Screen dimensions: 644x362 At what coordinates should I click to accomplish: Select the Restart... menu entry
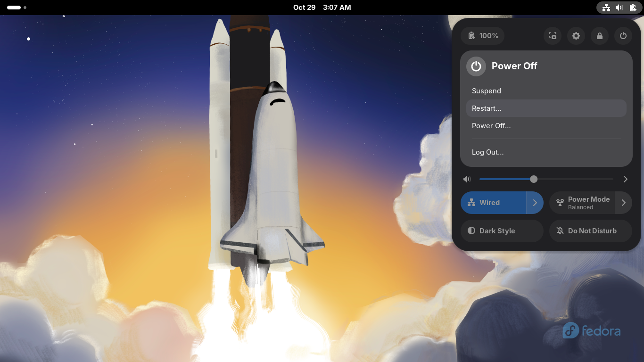coord(546,108)
